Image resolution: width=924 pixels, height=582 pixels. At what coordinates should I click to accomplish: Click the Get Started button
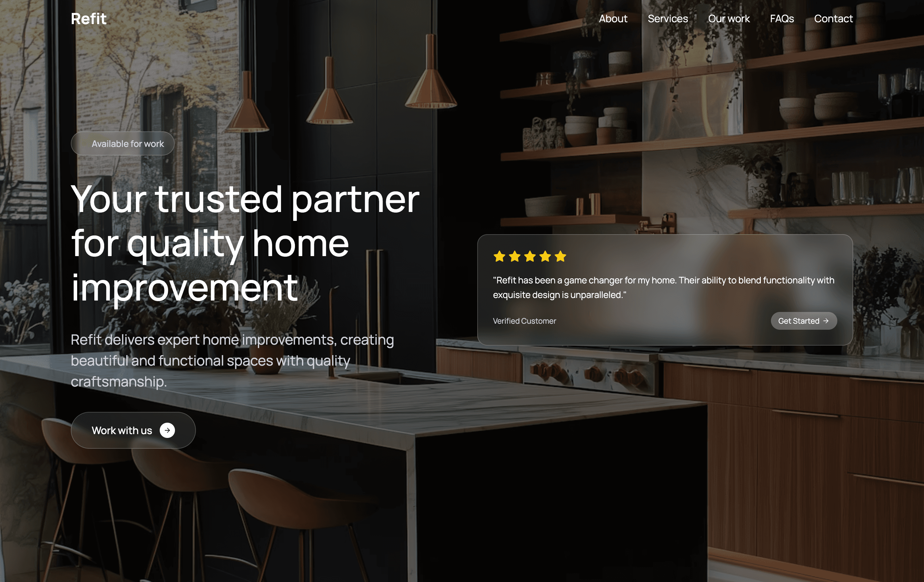tap(804, 321)
